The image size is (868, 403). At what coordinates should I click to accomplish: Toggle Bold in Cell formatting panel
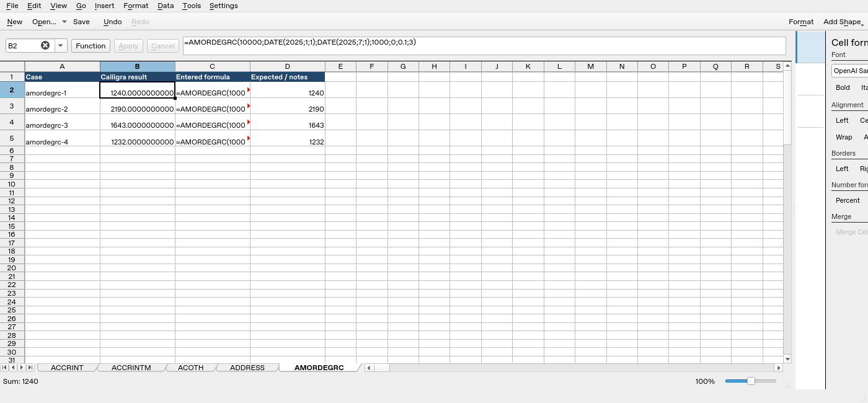click(843, 87)
